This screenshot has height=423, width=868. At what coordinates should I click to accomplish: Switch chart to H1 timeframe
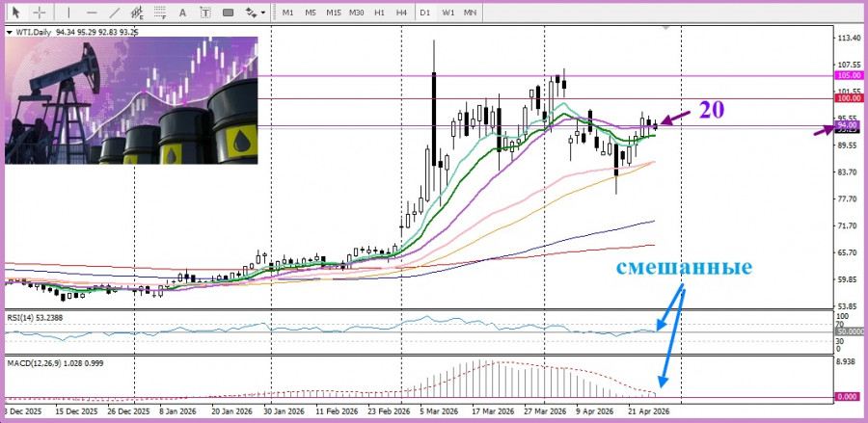379,13
